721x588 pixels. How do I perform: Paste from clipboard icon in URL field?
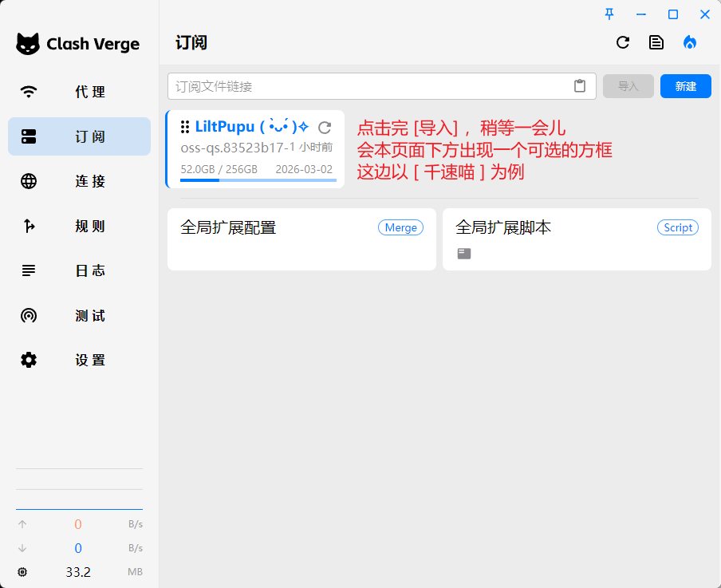pyautogui.click(x=580, y=86)
